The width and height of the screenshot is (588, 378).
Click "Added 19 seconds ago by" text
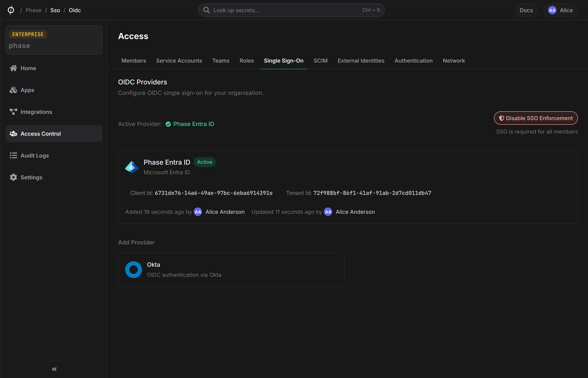coord(158,212)
